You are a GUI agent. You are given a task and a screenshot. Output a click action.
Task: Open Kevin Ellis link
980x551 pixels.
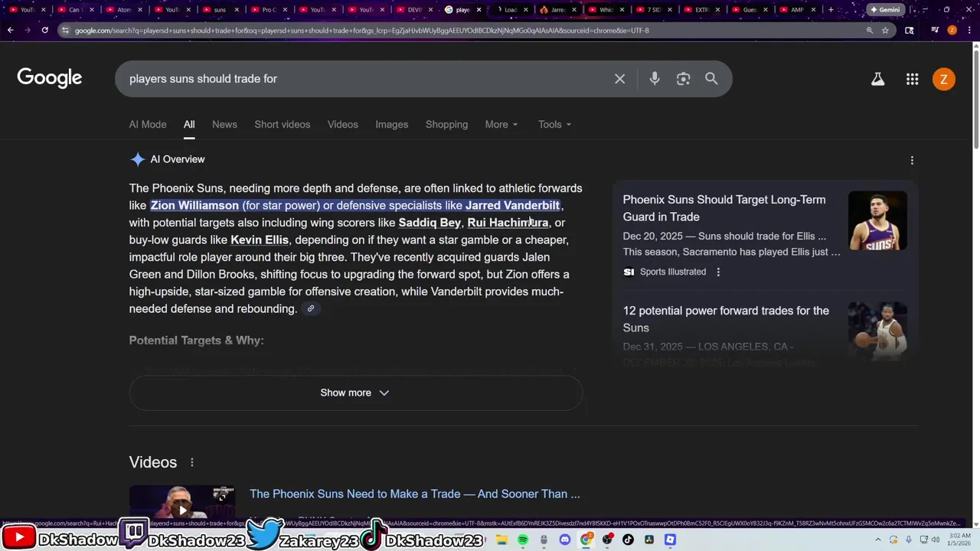[x=260, y=240]
